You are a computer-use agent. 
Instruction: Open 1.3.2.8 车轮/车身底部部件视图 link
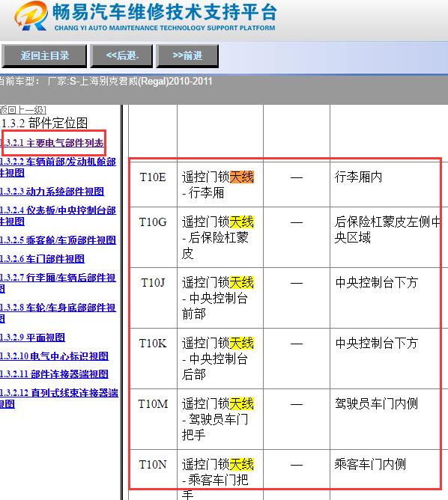[x=58, y=313]
